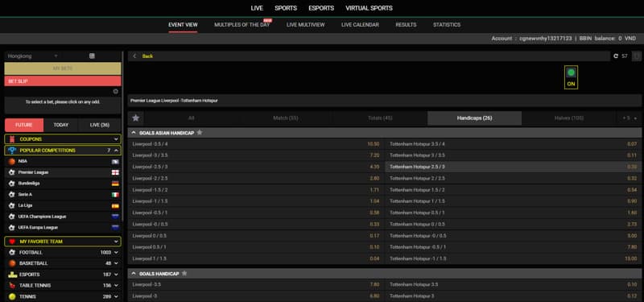Click the My Bets button
644x302 pixels.
pyautogui.click(x=63, y=68)
